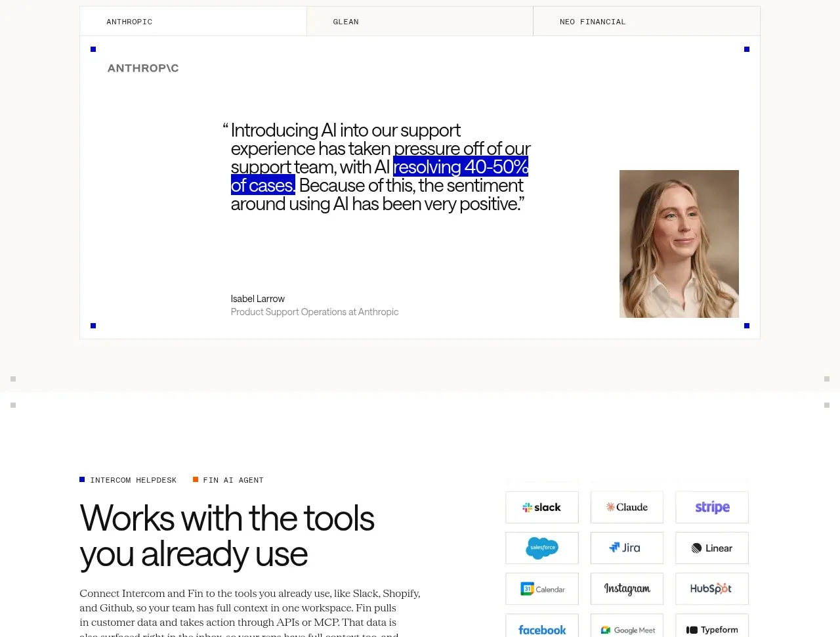Select the Intercom Helpdesk label
This screenshot has width=840, height=637.
pyautogui.click(x=128, y=480)
